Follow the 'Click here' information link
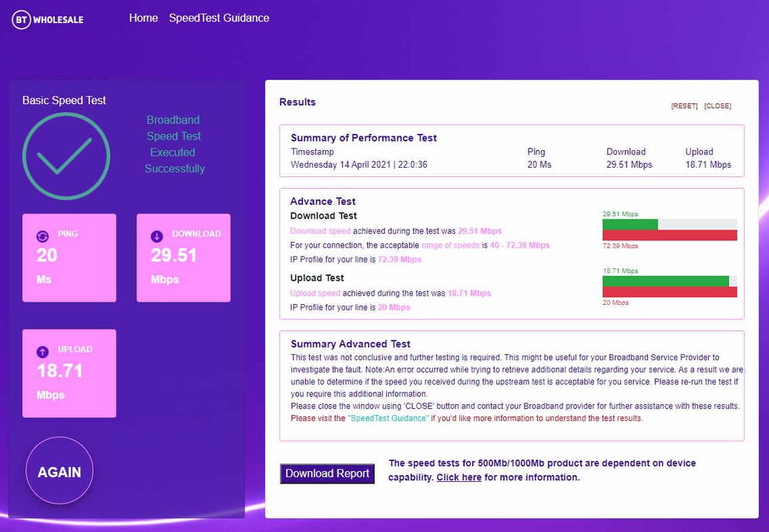Image resolution: width=769 pixels, height=532 pixels. (x=458, y=477)
